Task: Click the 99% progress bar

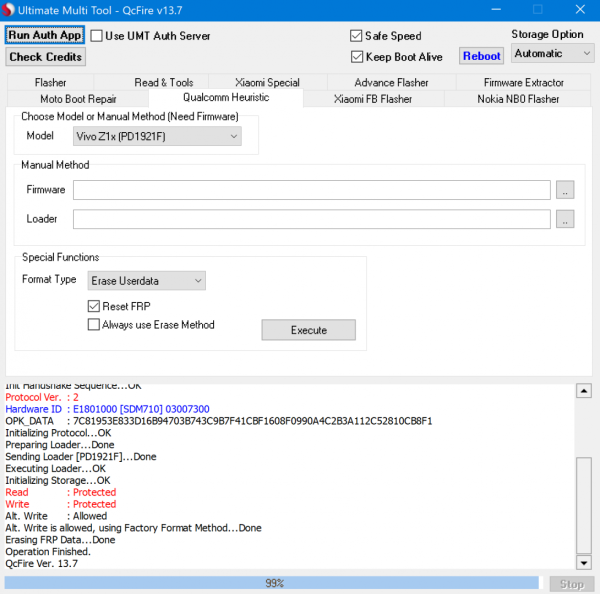Action: click(x=274, y=583)
